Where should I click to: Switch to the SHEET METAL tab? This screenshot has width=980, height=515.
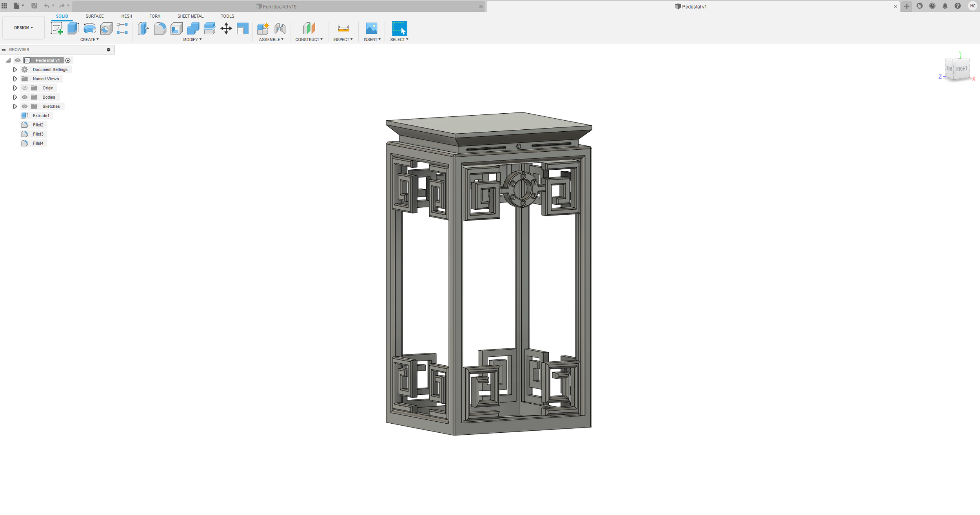pyautogui.click(x=190, y=16)
